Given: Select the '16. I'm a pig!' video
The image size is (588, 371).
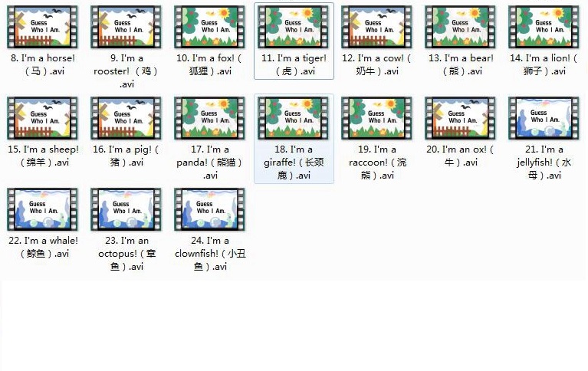Looking at the screenshot, I should [x=126, y=117].
